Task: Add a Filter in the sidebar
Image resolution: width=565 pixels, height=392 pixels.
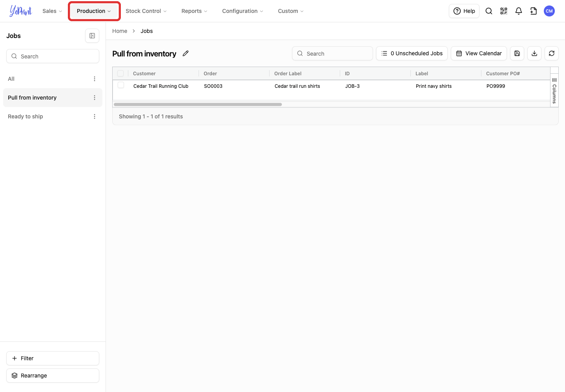Action: coord(53,358)
